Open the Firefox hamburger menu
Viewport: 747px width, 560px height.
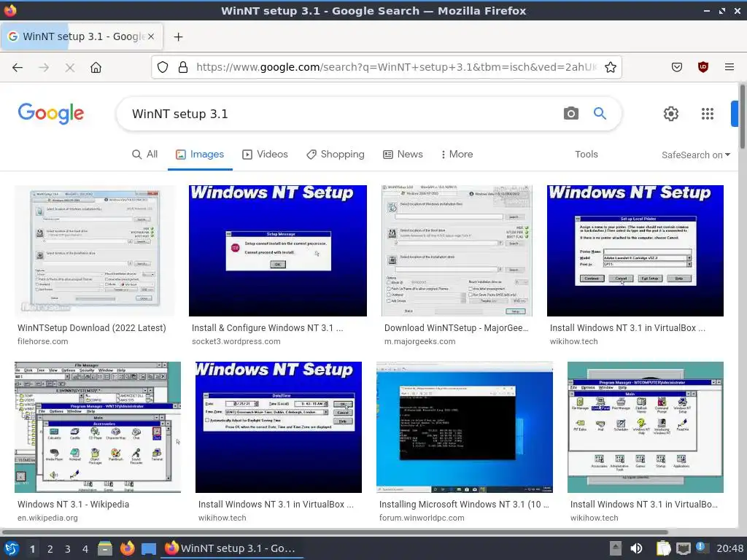click(729, 67)
